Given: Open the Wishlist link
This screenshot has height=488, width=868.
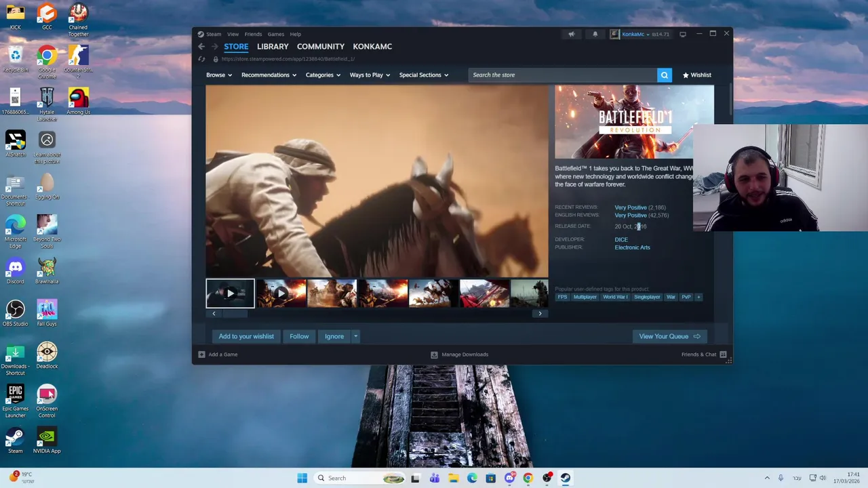Looking at the screenshot, I should click(x=697, y=75).
